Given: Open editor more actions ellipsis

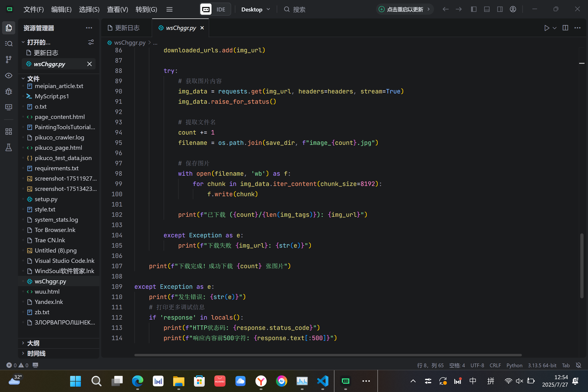Looking at the screenshot, I should (577, 28).
